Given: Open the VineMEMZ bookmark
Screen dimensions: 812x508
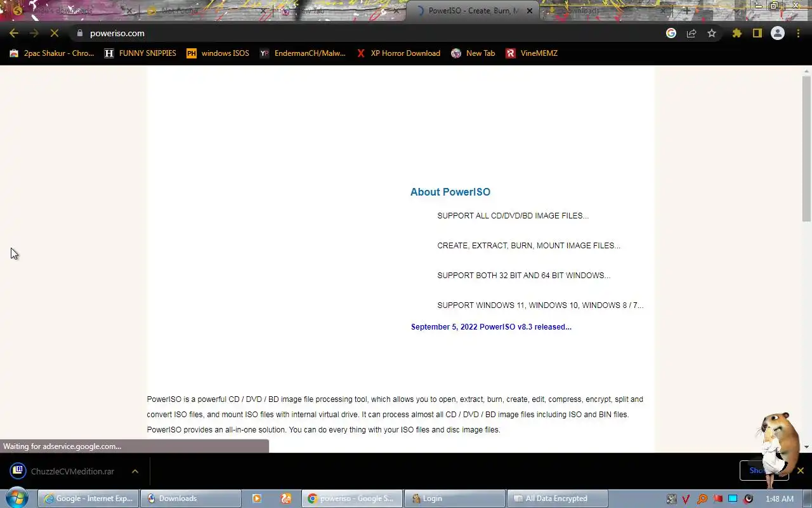Looking at the screenshot, I should coord(532,53).
